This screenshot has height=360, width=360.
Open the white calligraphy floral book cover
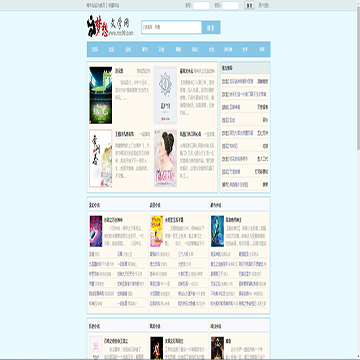(x=101, y=158)
